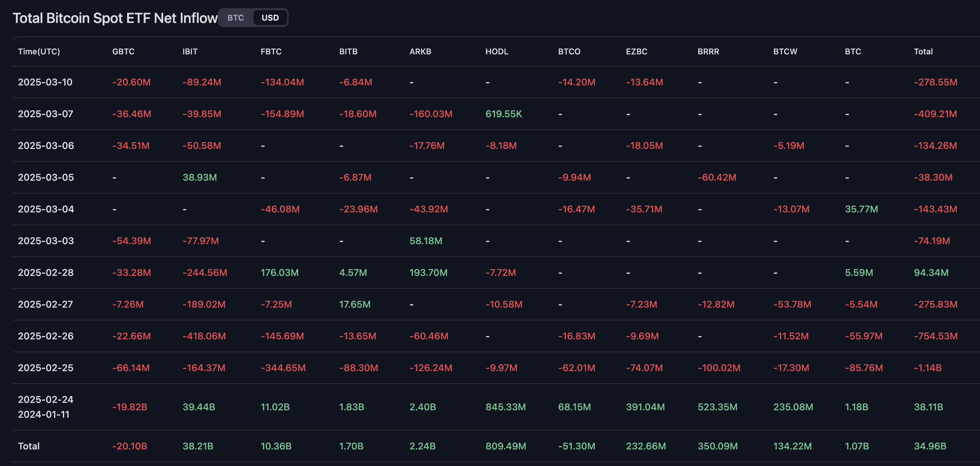This screenshot has width=980, height=466.
Task: Select the 2025-03-03 date cell
Action: coord(46,241)
